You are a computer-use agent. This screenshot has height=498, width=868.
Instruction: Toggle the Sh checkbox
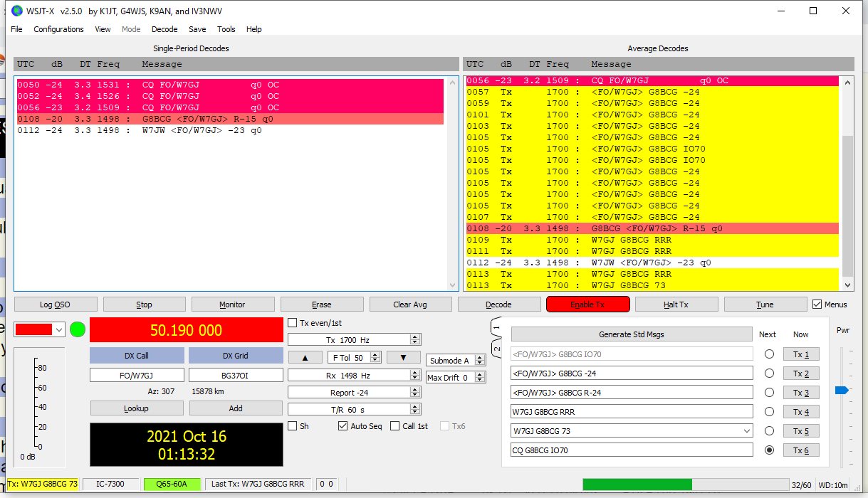[x=293, y=426]
